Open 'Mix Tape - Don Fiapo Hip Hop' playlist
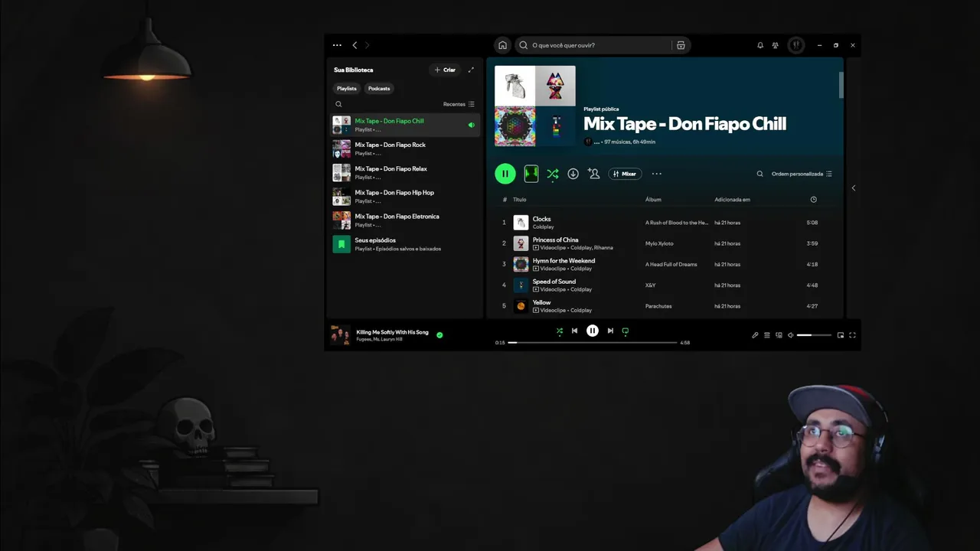The image size is (980, 551). pos(405,196)
